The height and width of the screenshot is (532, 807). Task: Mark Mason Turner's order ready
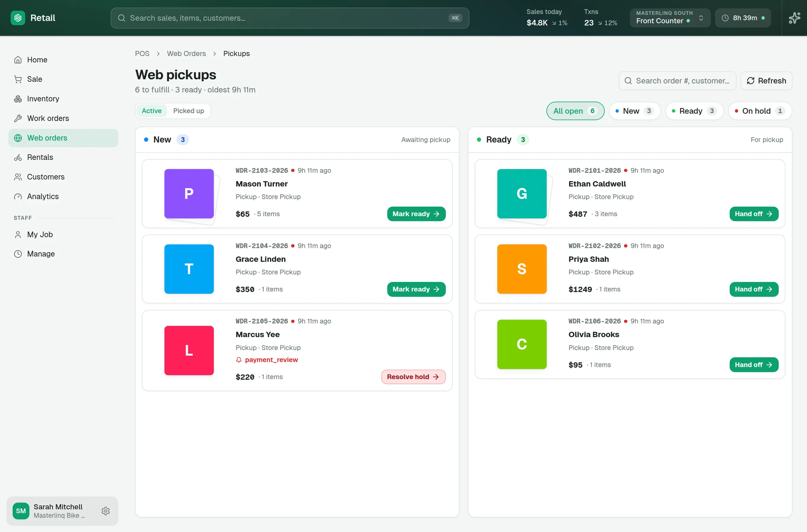click(416, 214)
